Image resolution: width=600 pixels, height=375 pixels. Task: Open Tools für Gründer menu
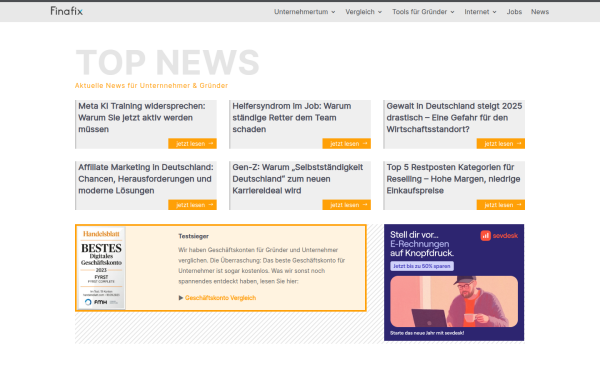[x=423, y=12]
